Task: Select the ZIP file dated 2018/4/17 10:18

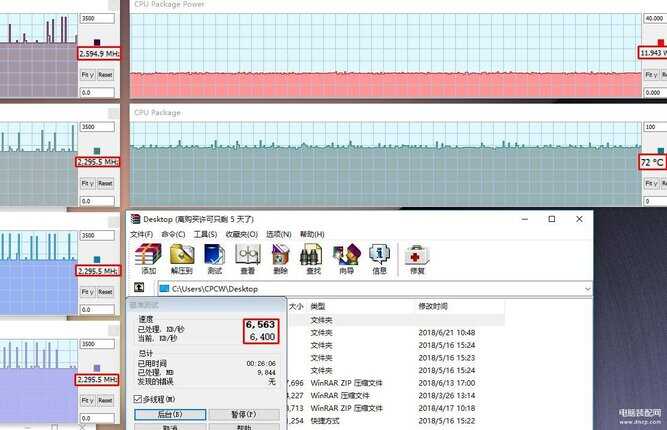Action: pos(396,408)
